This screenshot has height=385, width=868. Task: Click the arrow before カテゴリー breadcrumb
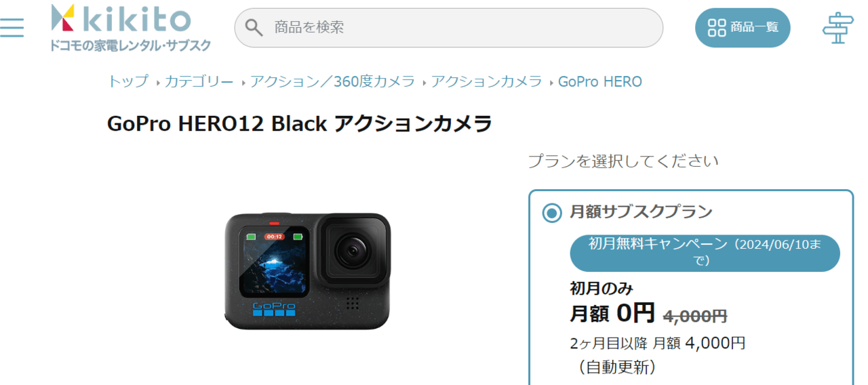coord(157,83)
